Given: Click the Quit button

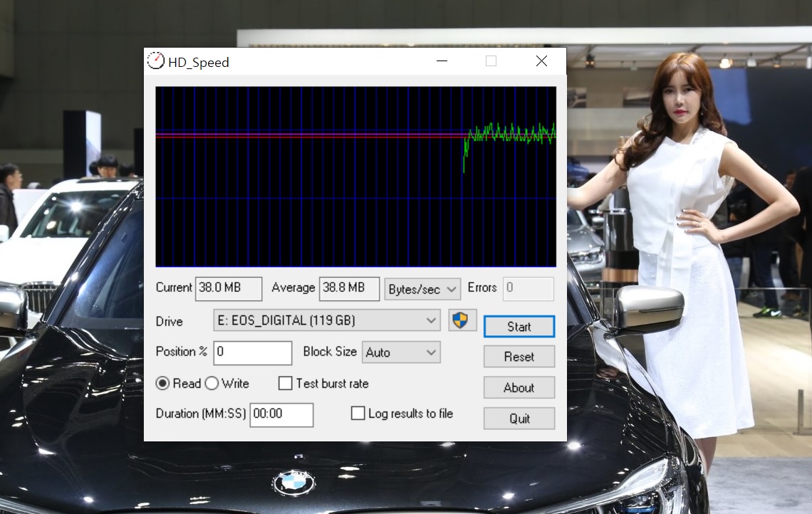Looking at the screenshot, I should 519,418.
